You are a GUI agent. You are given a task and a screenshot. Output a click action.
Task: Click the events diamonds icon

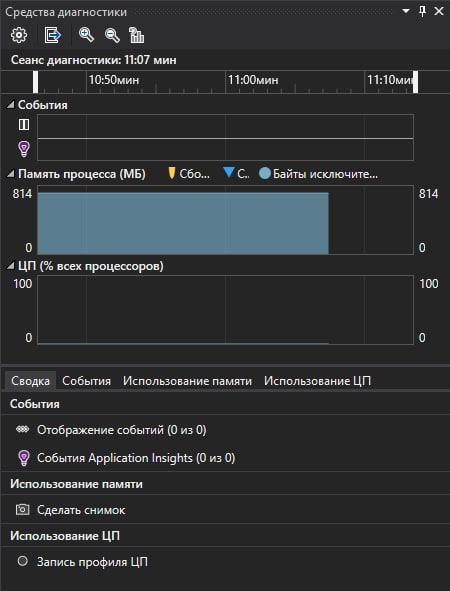pyautogui.click(x=23, y=429)
